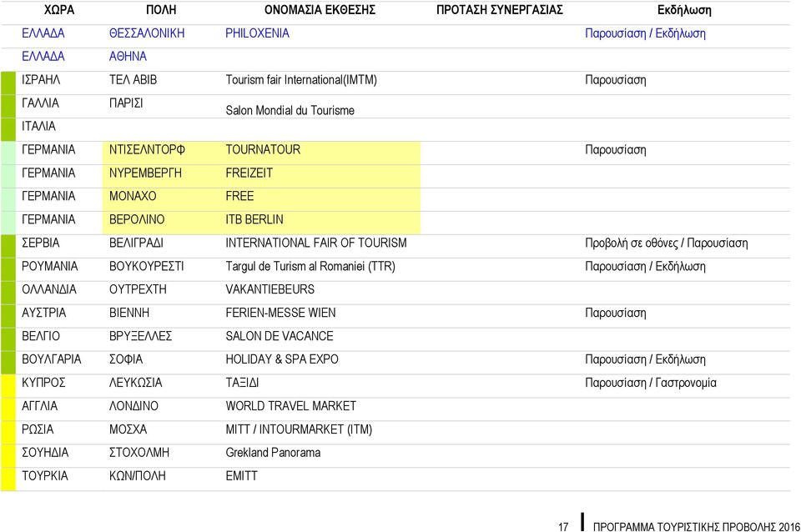
Task: Click the ΟΛΛΑΝΔΙΑ country cell
Action: (x=48, y=289)
